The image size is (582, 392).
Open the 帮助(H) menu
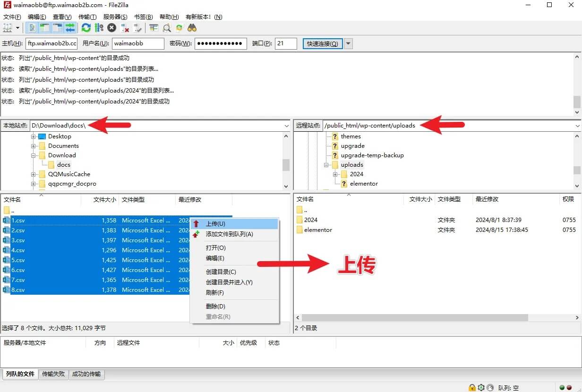click(169, 17)
